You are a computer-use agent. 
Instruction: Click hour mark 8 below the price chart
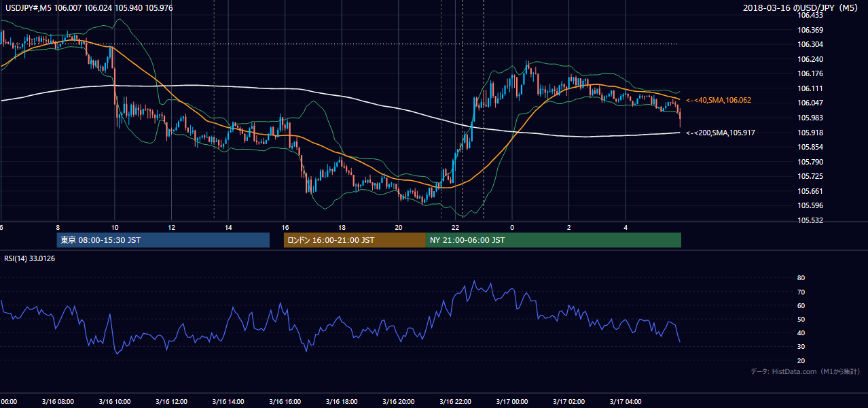coord(58,228)
